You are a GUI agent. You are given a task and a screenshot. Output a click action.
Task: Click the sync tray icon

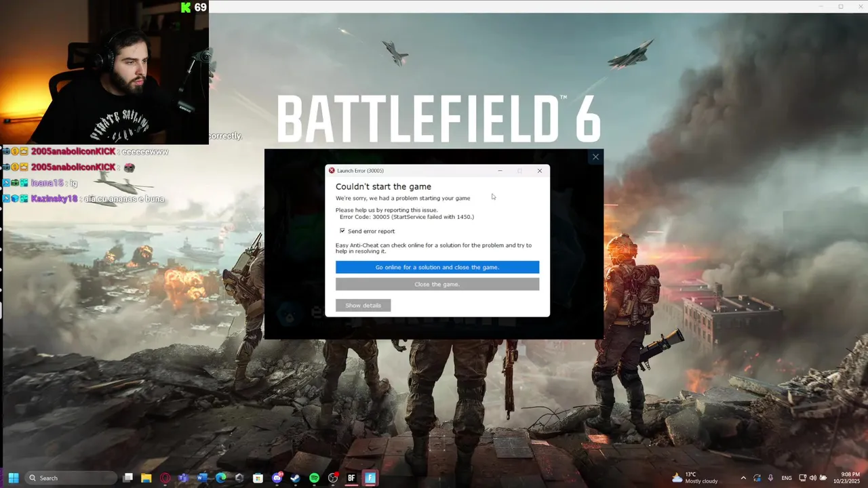point(757,478)
